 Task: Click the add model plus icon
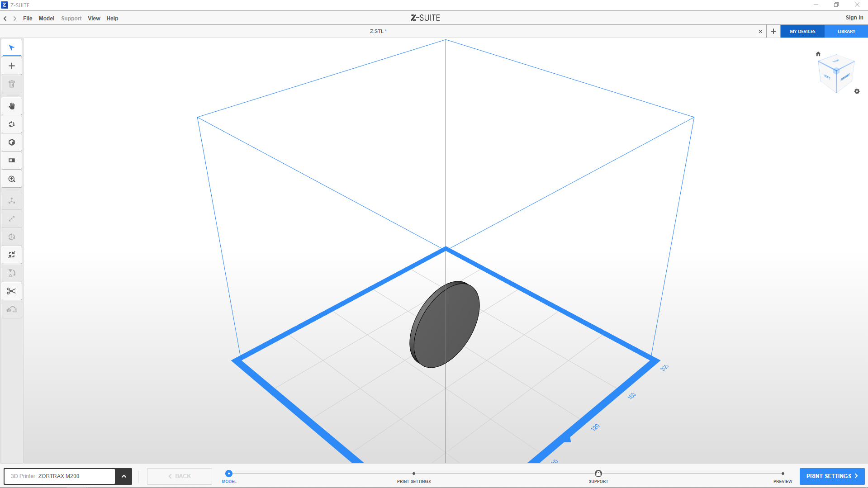pyautogui.click(x=12, y=66)
